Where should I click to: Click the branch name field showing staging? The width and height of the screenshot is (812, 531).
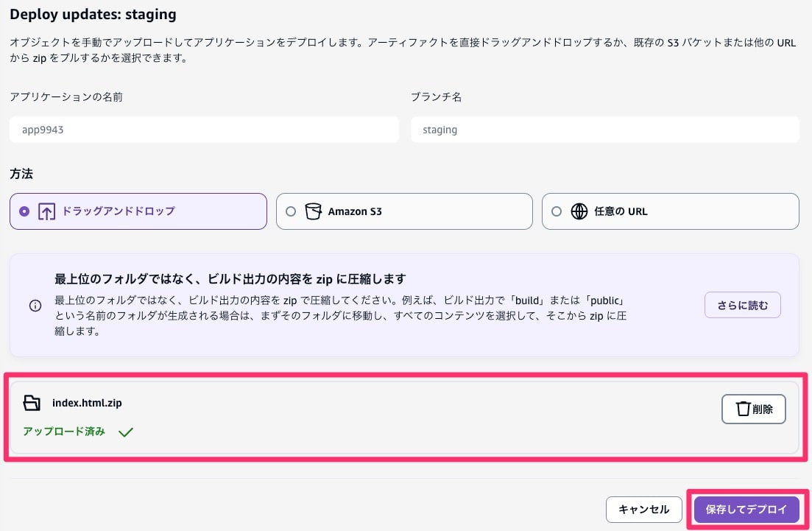point(605,130)
